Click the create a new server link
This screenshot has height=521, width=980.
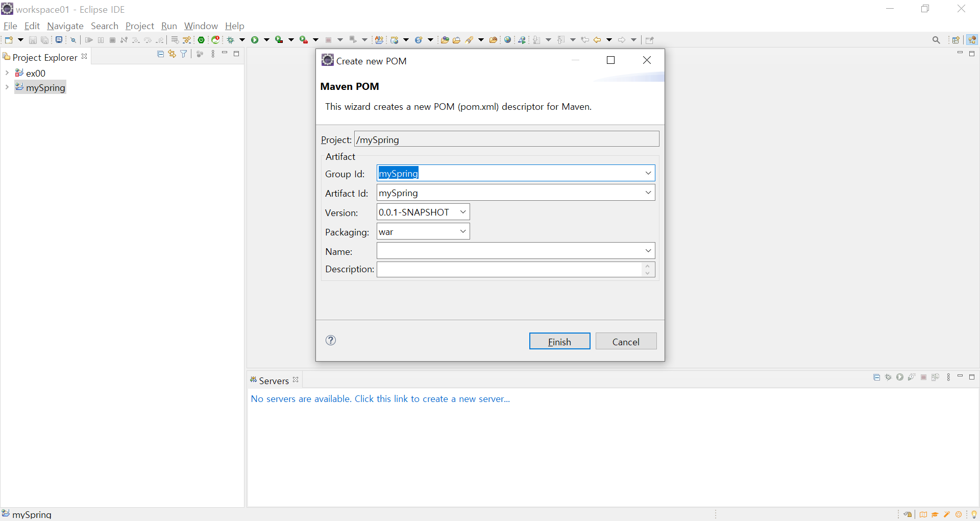point(380,398)
